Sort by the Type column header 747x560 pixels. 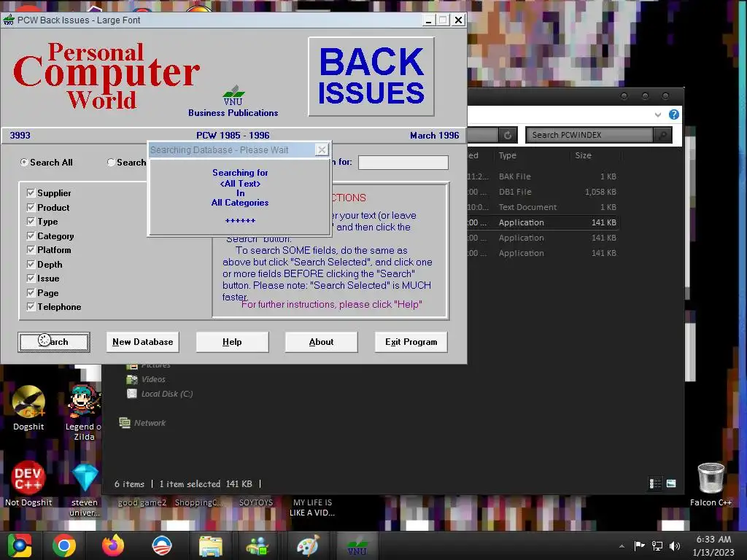(x=508, y=155)
